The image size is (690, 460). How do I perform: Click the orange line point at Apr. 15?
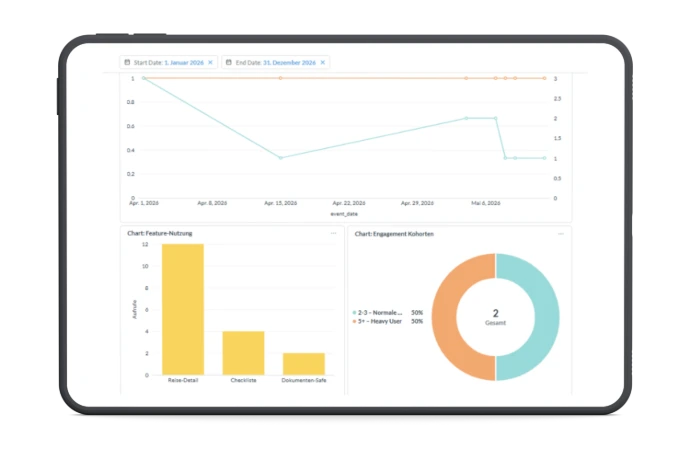(281, 78)
